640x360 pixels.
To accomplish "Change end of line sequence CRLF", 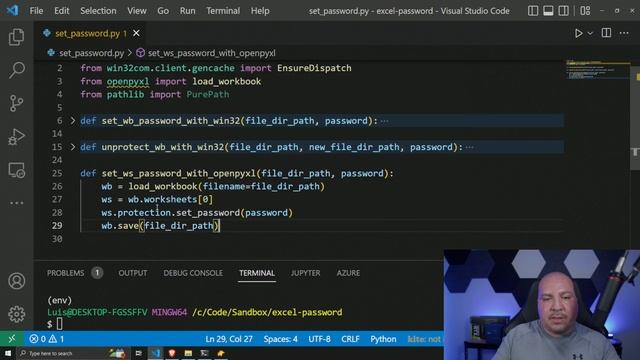I will pos(350,339).
